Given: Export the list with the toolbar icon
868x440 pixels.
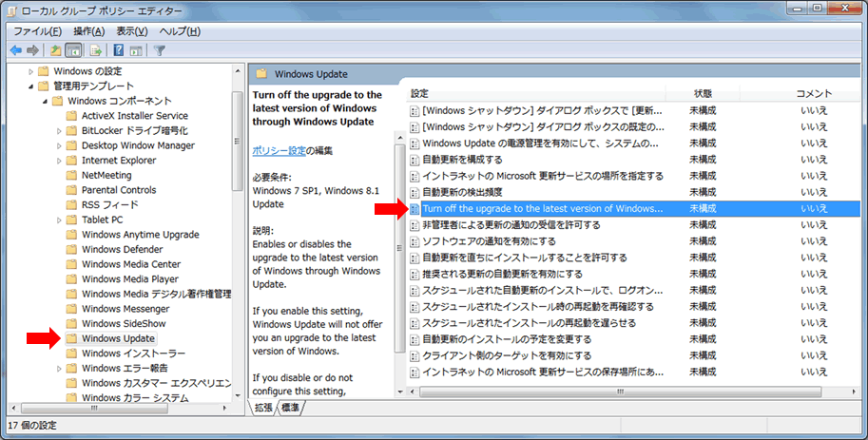Looking at the screenshot, I should [96, 50].
